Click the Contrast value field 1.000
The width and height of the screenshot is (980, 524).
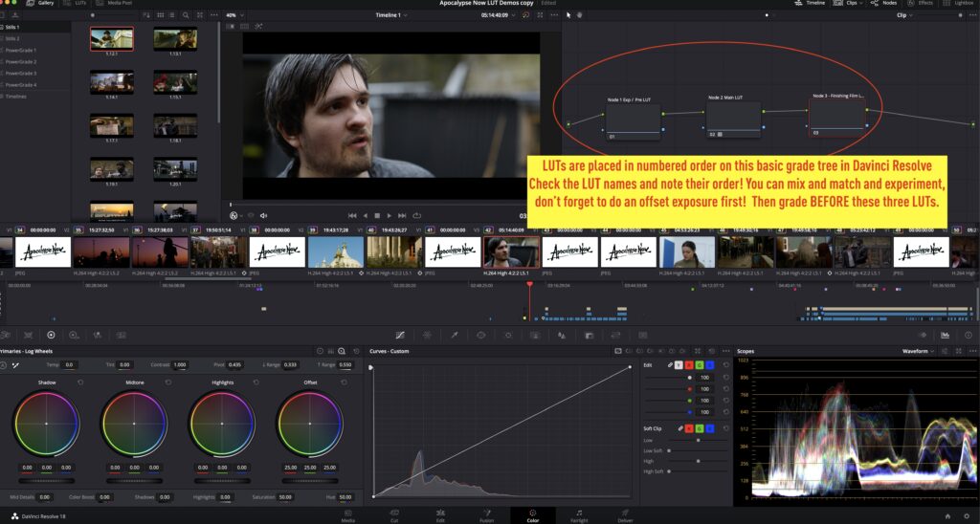click(x=180, y=364)
